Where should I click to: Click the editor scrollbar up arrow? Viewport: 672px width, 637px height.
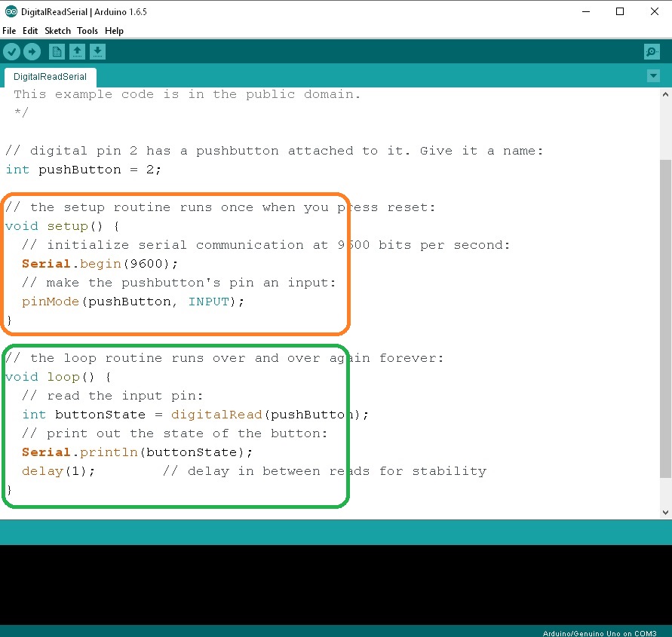[x=665, y=94]
